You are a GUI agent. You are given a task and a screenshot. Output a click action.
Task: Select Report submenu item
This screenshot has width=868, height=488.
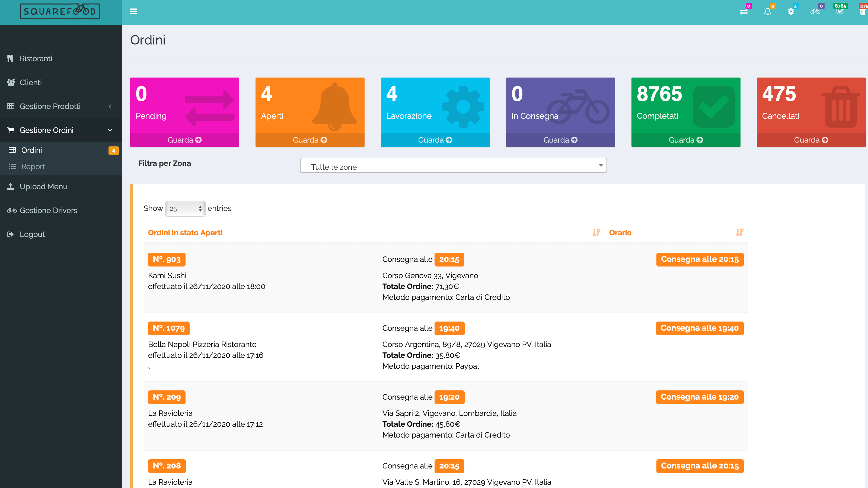click(x=33, y=167)
